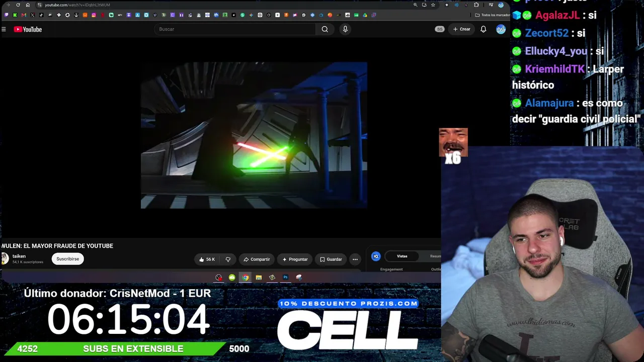The height and width of the screenshot is (362, 644).
Task: Click the 06:15:04 stream timer
Action: [x=128, y=320]
